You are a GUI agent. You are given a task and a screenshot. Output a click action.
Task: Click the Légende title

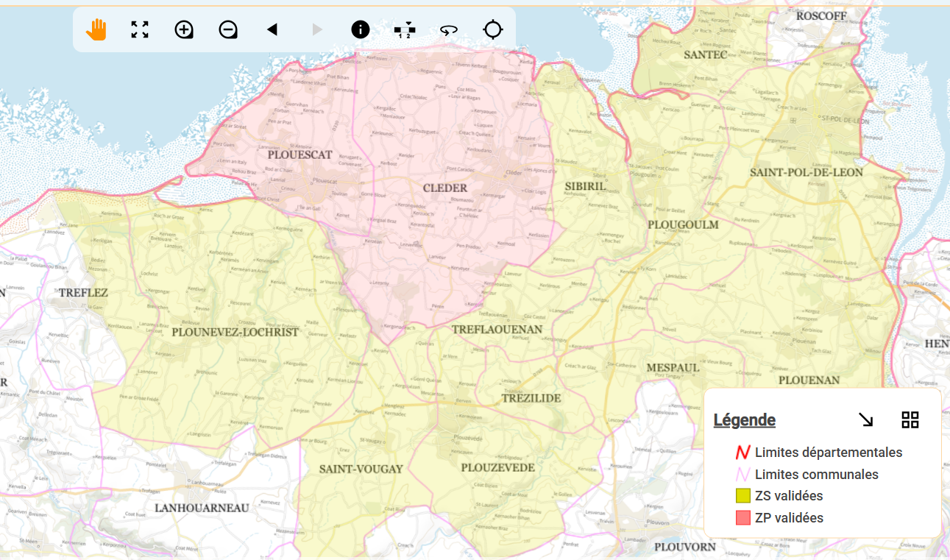coord(744,420)
